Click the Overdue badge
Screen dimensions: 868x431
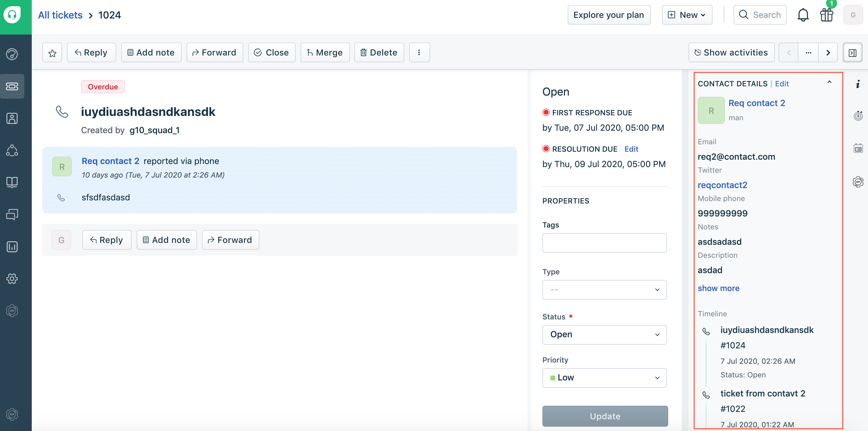click(103, 87)
